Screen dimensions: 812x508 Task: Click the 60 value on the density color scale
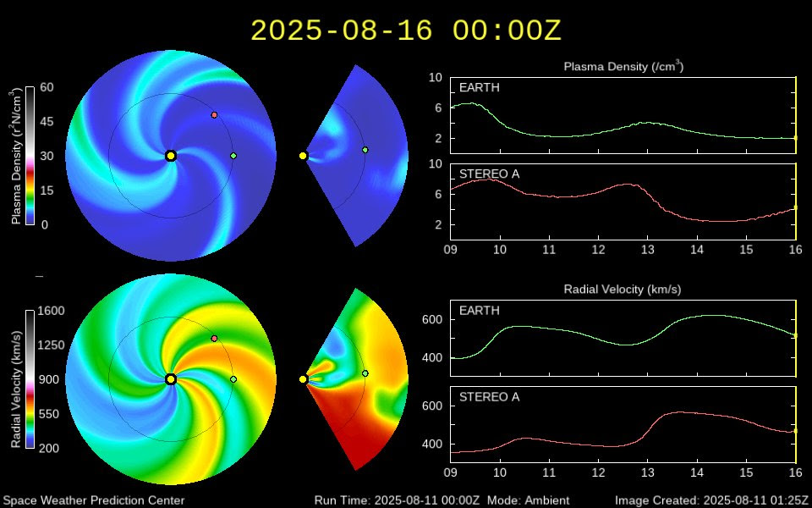click(x=47, y=87)
